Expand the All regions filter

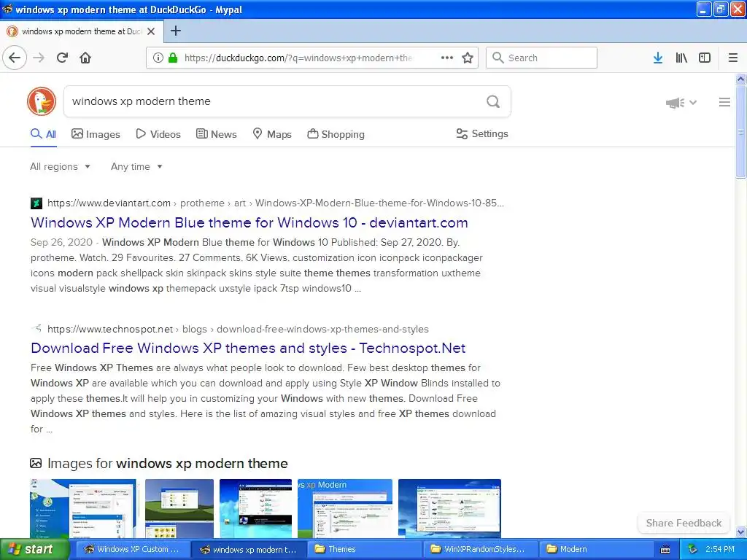click(60, 167)
